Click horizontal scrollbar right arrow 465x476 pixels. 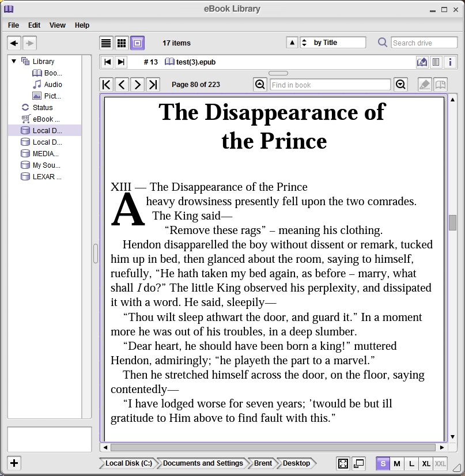point(442,447)
